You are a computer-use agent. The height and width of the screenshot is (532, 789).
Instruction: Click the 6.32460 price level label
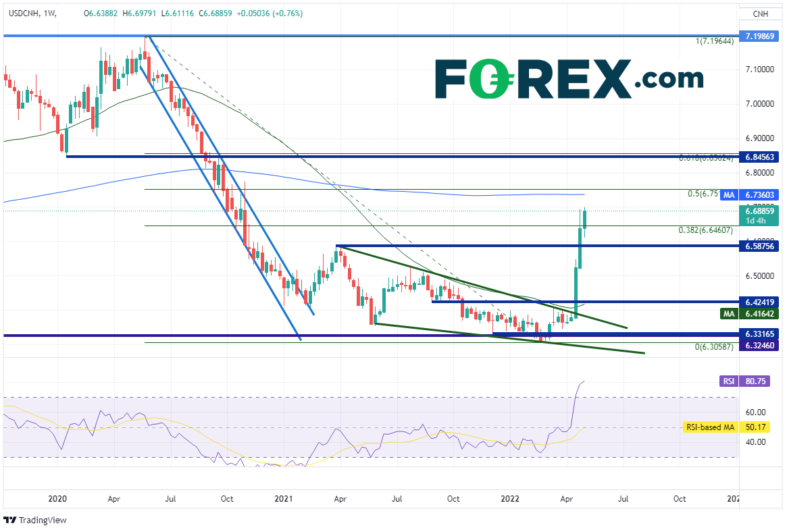pos(760,345)
